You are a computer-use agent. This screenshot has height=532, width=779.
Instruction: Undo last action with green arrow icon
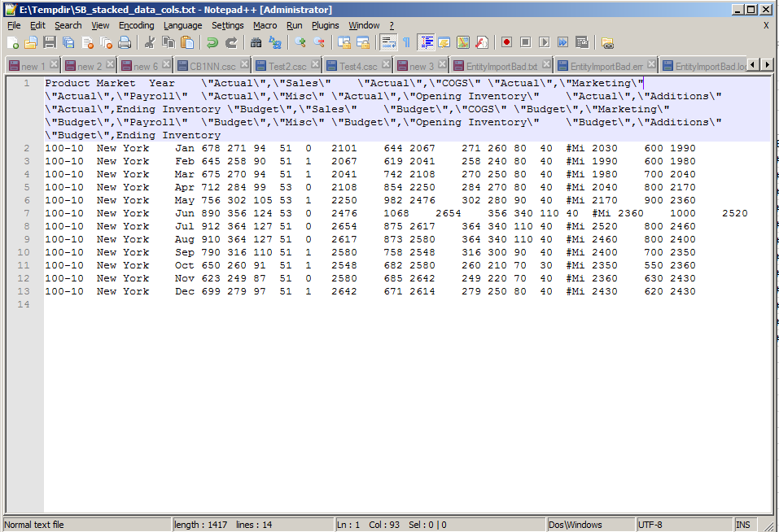point(212,43)
